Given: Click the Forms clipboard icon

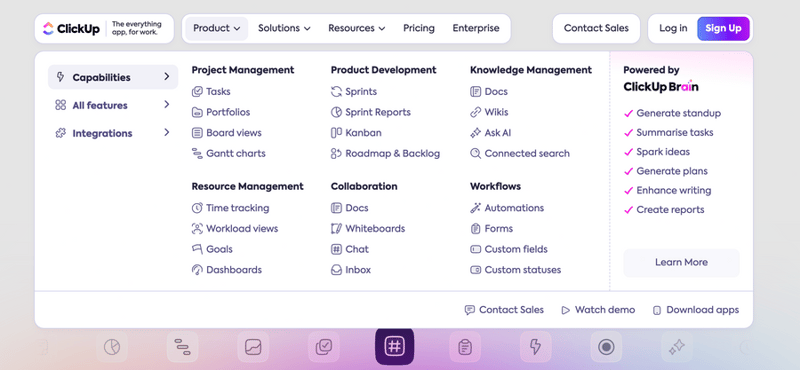Looking at the screenshot, I should tap(476, 229).
